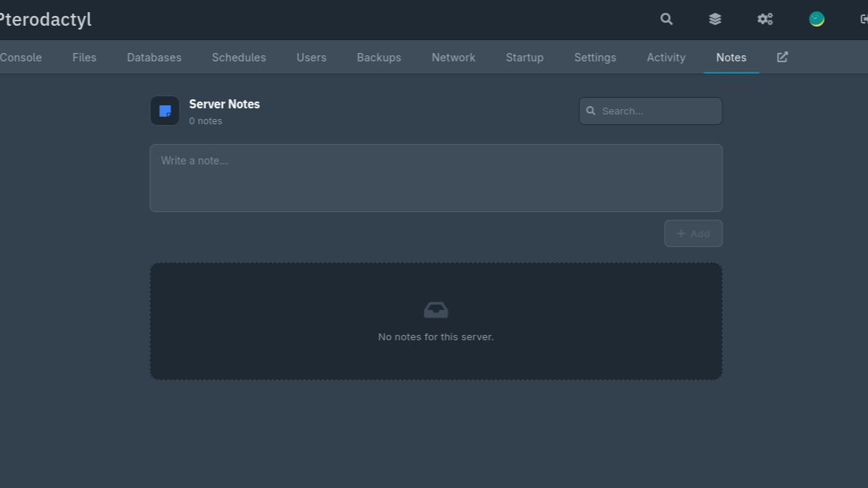
Task: Click the search magnifier icon in header
Action: pyautogui.click(x=666, y=20)
